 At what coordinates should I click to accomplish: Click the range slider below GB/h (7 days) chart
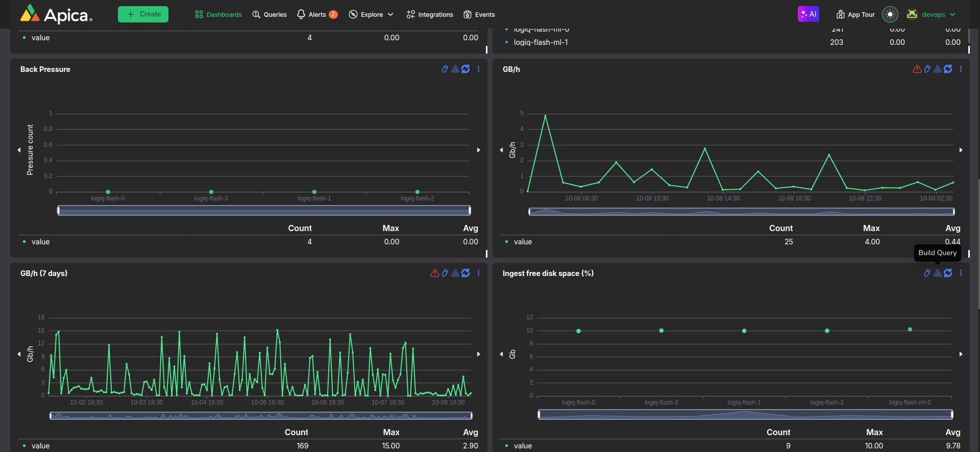[x=260, y=416]
